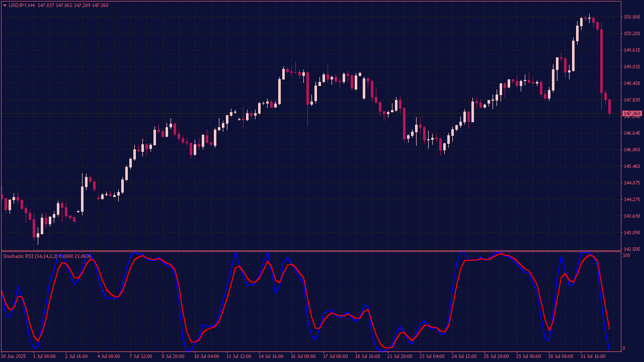Click the 23 Jul 04:00 time axis label

pyautogui.click(x=432, y=356)
